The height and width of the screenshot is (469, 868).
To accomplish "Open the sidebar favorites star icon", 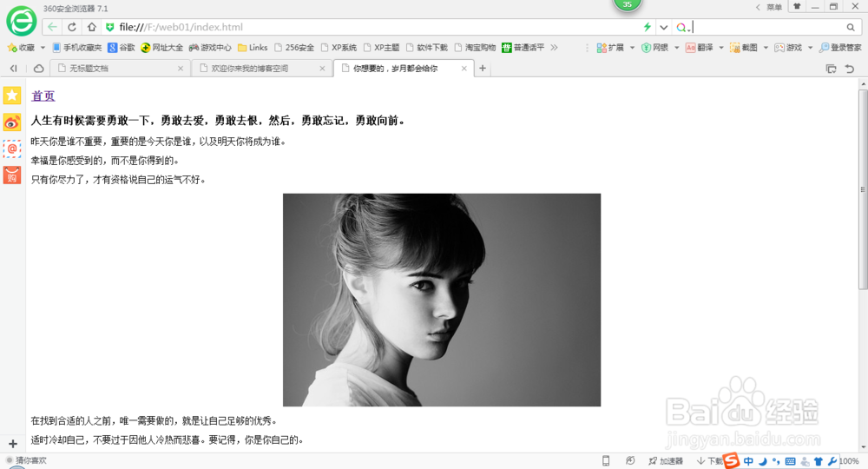I will tap(12, 96).
